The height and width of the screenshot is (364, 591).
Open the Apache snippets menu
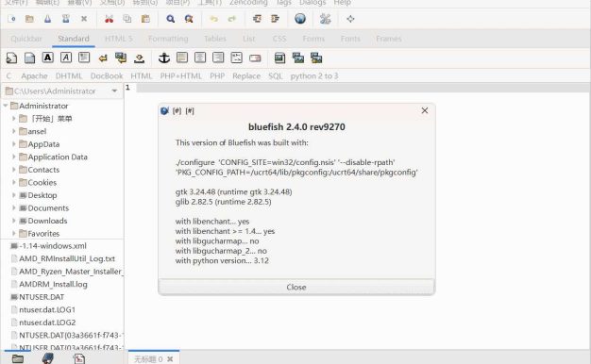pyautogui.click(x=34, y=76)
